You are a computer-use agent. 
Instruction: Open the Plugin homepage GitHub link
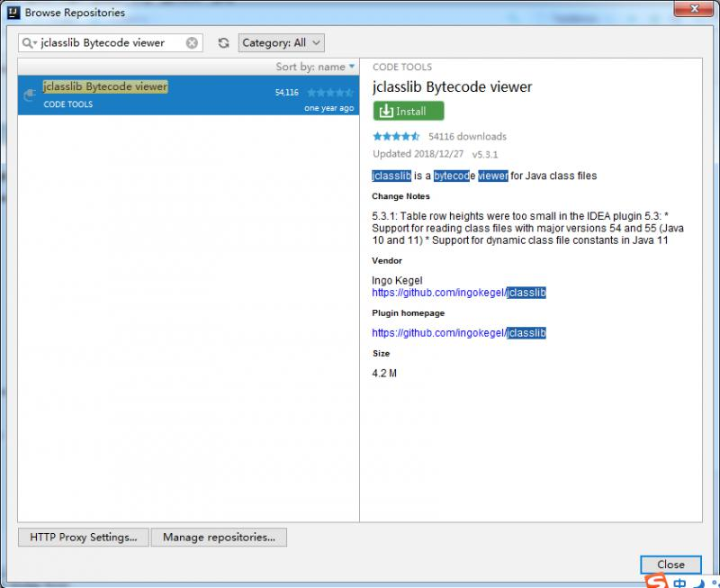click(459, 333)
